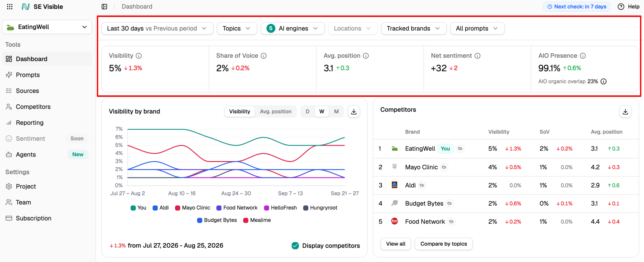Set chart granularity to D (daily)
Image resolution: width=644 pixels, height=262 pixels.
click(x=307, y=111)
